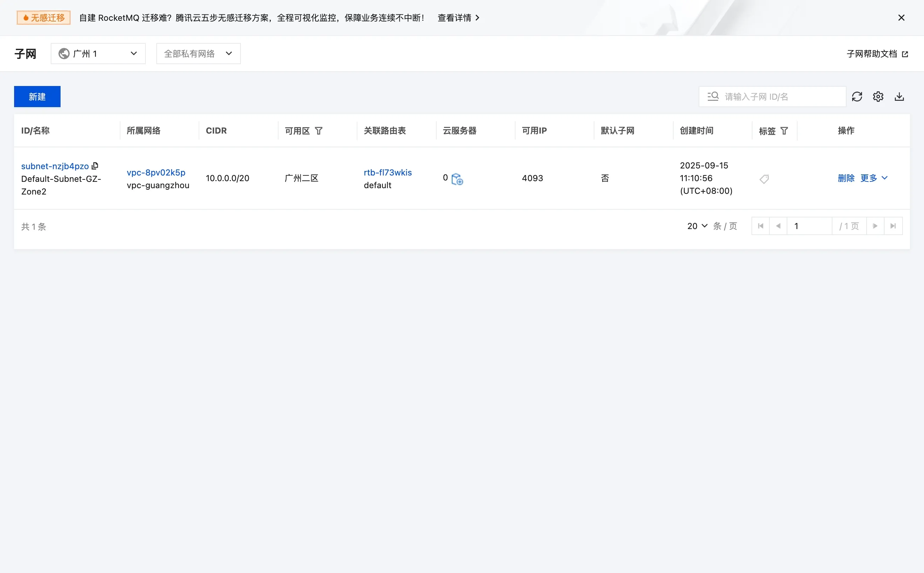Refresh the subnet list
This screenshot has width=924, height=573.
point(857,96)
